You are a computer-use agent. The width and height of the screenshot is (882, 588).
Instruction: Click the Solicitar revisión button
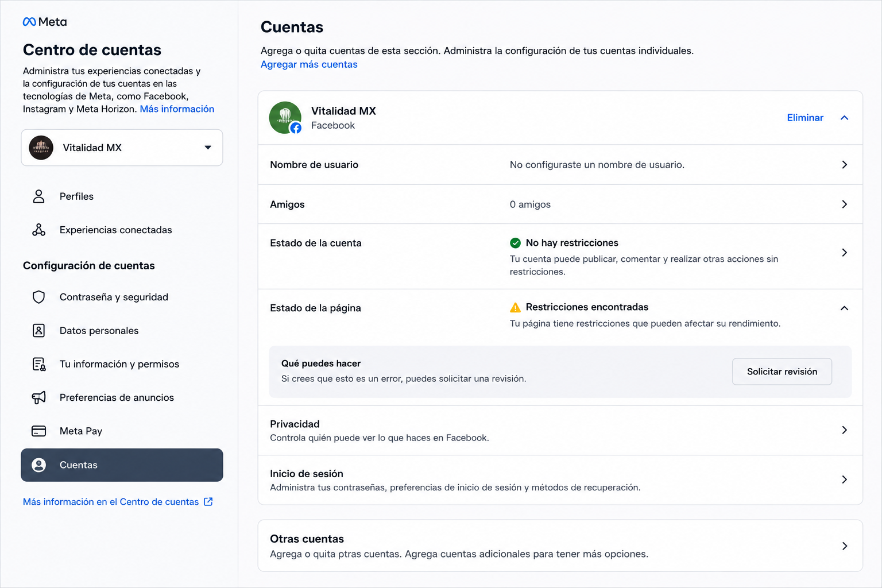click(x=782, y=372)
